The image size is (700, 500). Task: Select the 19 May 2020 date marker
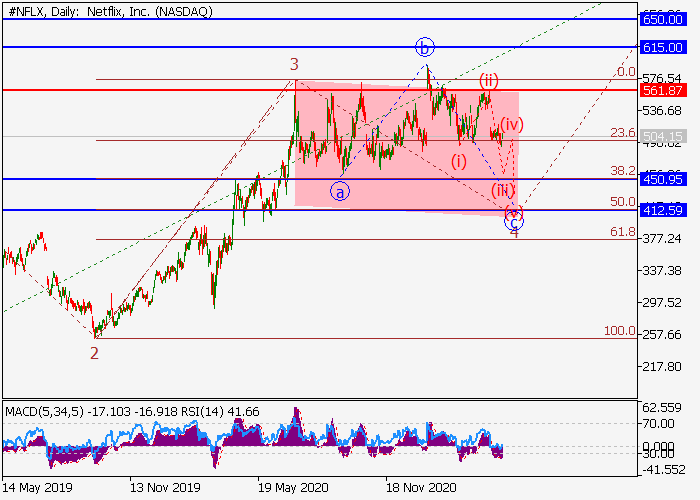click(x=294, y=487)
